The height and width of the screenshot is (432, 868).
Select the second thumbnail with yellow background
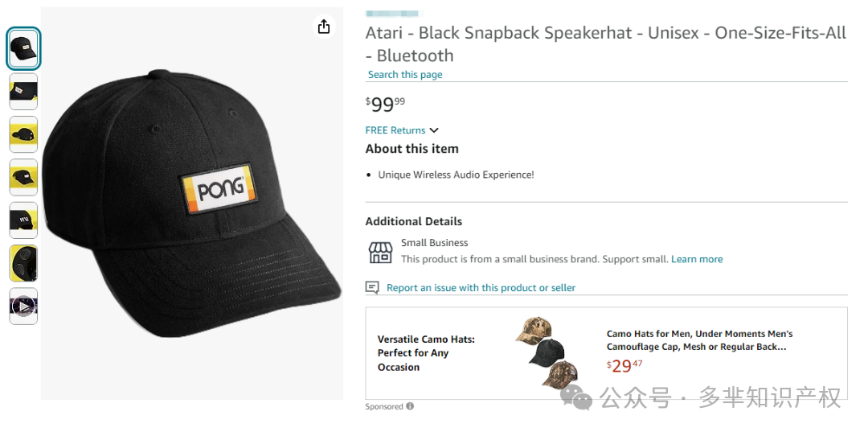23,92
